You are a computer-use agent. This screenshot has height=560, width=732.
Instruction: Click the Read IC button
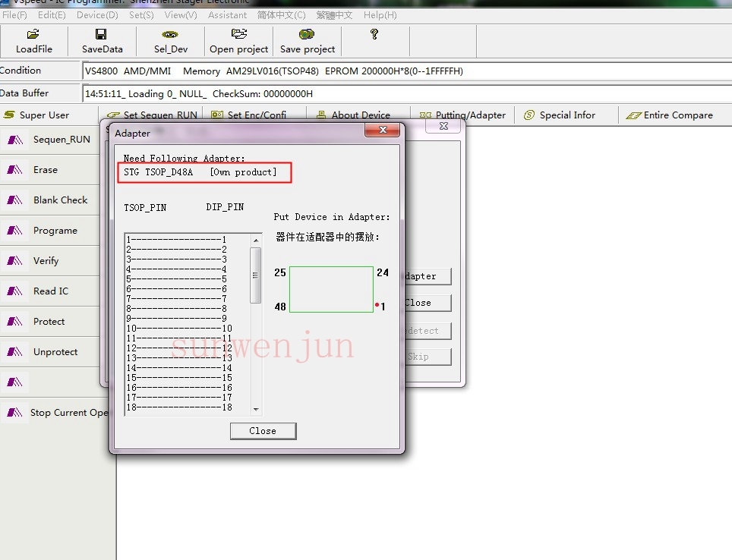click(50, 291)
